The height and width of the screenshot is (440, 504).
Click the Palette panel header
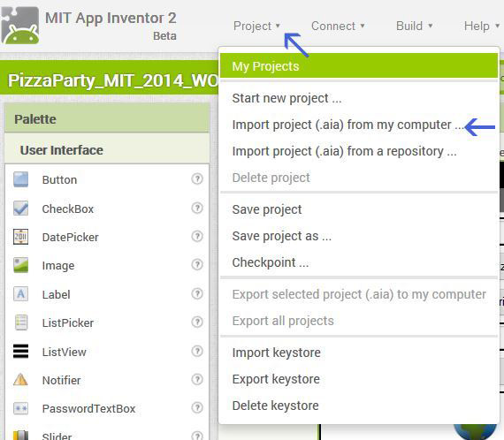point(107,118)
